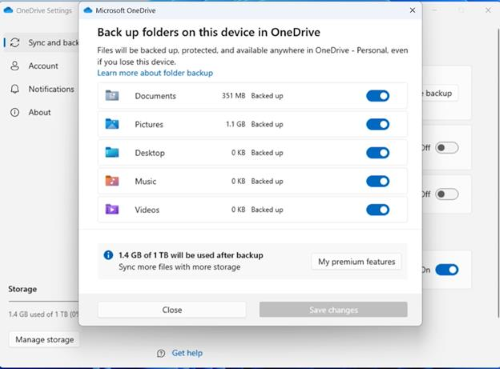500x369 pixels.
Task: Click the storage usage bar under Storage
Action: (44, 301)
